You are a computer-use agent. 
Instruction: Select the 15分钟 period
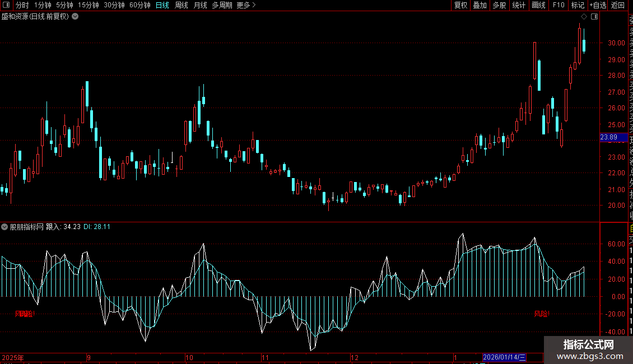coord(89,5)
